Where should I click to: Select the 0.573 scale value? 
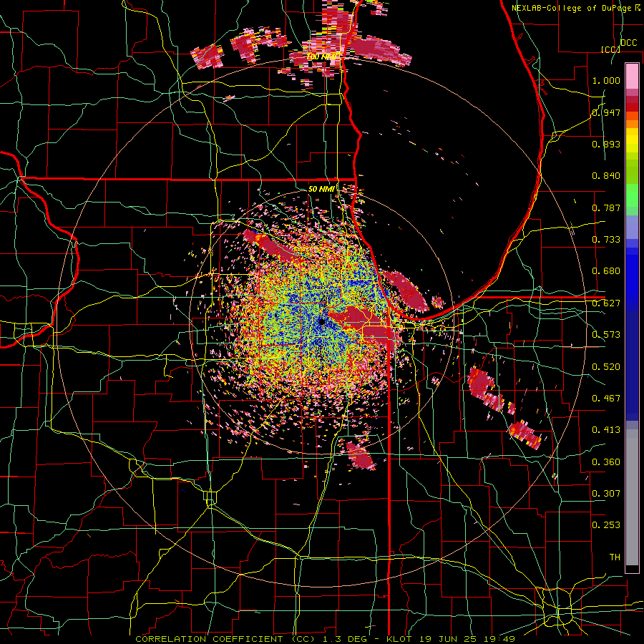coord(606,335)
